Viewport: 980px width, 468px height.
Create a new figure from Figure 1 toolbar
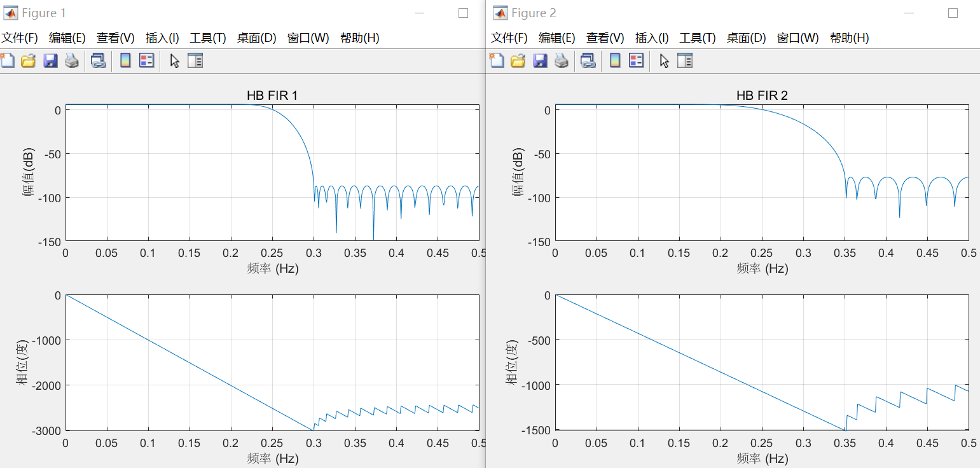[x=8, y=60]
